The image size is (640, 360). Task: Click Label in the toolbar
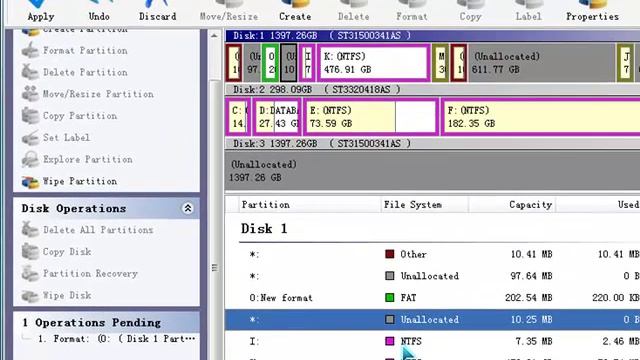pos(528,11)
